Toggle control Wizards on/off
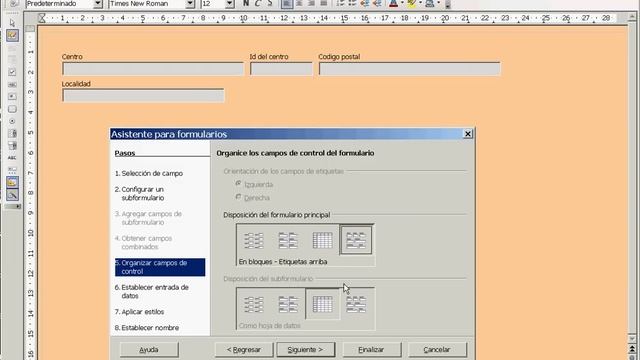The image size is (640, 360). coord(12,195)
